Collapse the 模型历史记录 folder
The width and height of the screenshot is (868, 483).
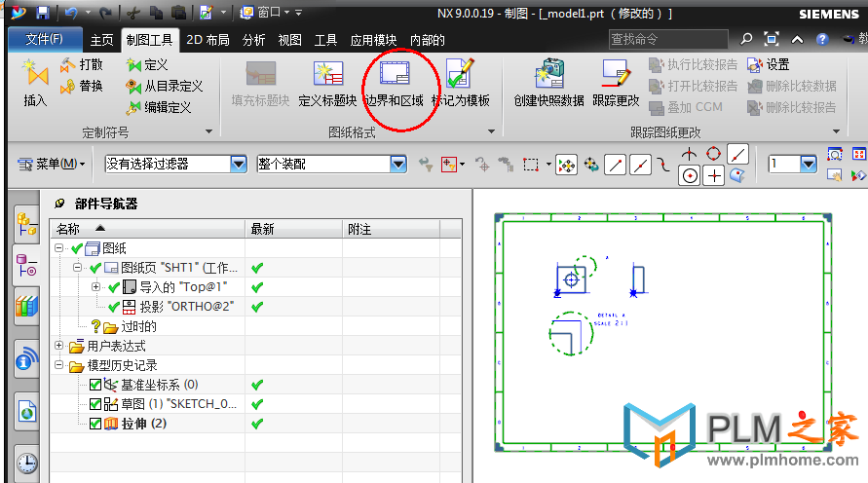(58, 365)
